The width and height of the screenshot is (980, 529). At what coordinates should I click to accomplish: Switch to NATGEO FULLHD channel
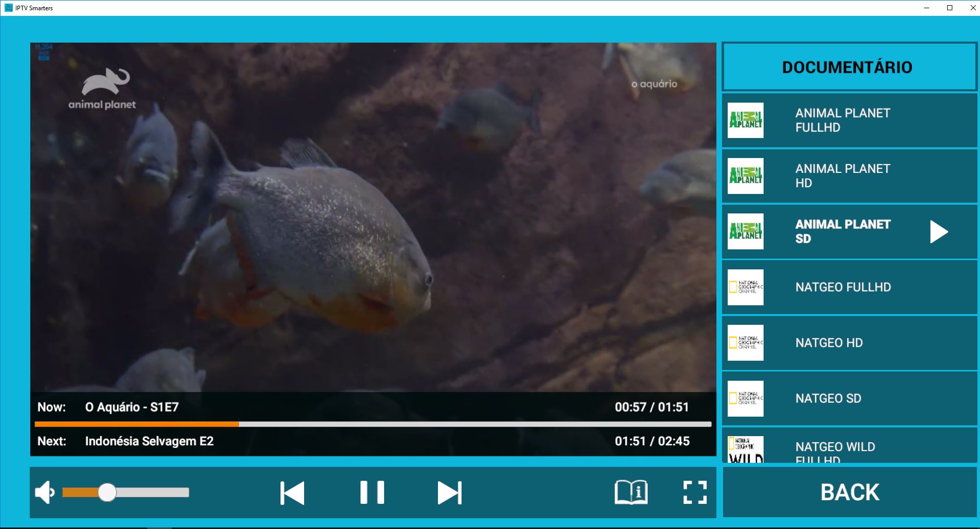[x=849, y=287]
